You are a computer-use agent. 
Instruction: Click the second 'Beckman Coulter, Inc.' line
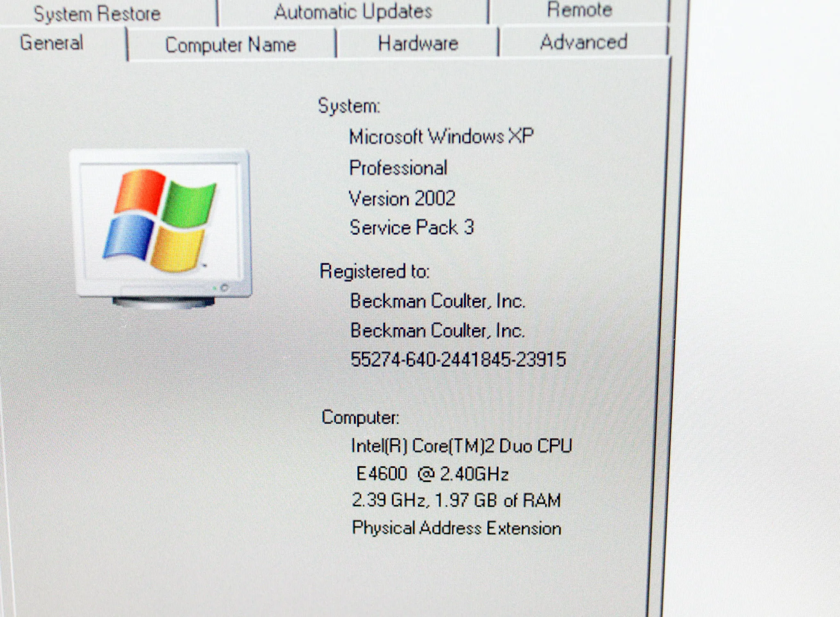click(437, 330)
